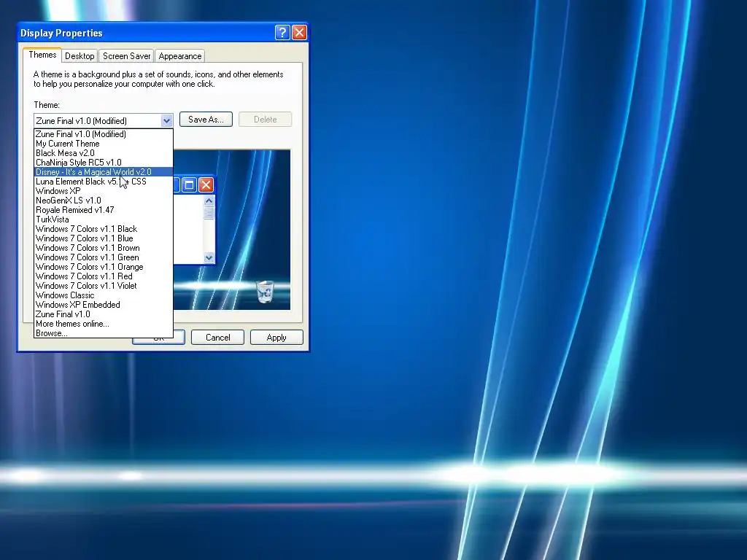Screen dimensions: 747x560
Task: Select Windows 7 Colors v1.1 Blue
Action: pos(104,238)
